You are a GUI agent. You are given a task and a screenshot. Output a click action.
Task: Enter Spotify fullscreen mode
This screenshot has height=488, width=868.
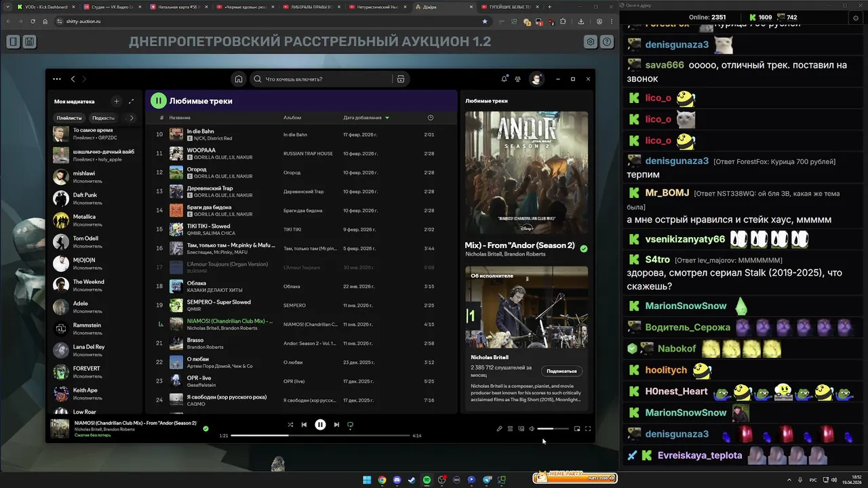coord(588,428)
